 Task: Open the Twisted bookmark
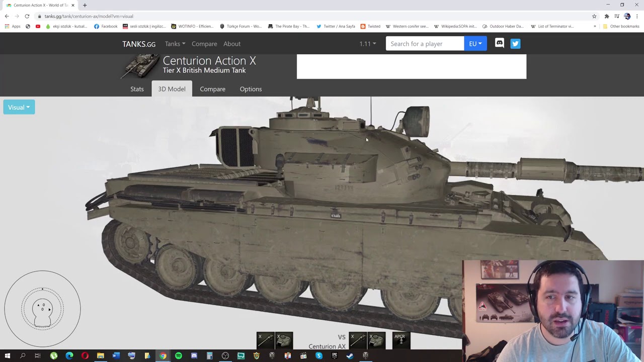pyautogui.click(x=370, y=26)
